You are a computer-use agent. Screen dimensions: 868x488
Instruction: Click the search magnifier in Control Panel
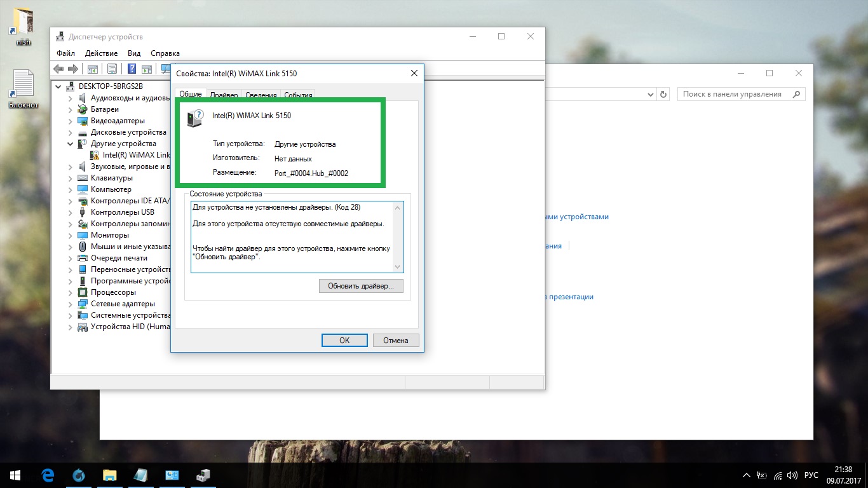click(x=796, y=94)
